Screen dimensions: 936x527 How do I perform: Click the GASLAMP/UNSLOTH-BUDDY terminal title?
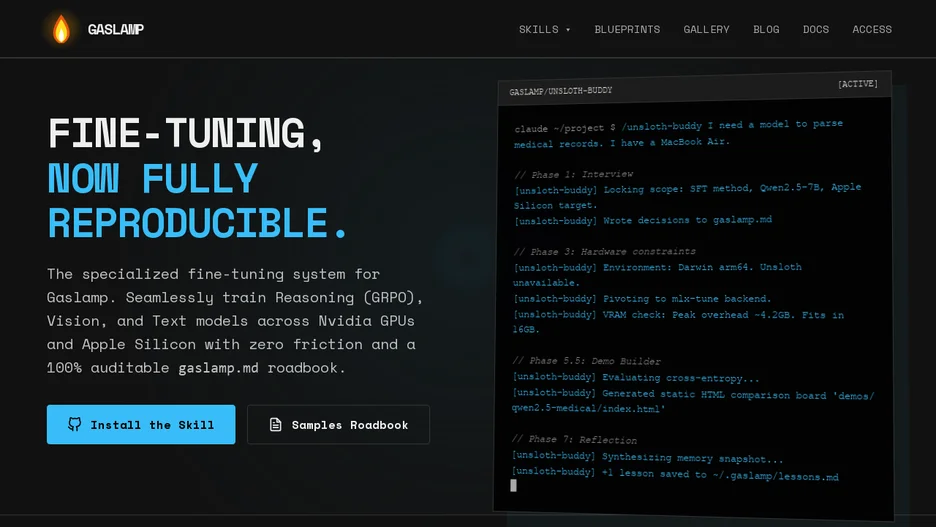point(561,91)
